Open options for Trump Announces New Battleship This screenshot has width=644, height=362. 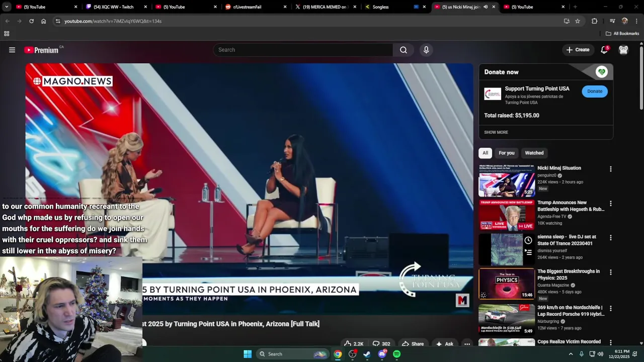click(610, 204)
